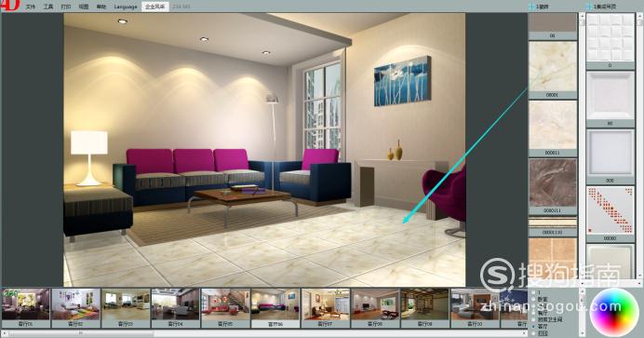Load the 客厅07 room scene thumbnail
This screenshot has height=338, width=644.
click(x=326, y=304)
